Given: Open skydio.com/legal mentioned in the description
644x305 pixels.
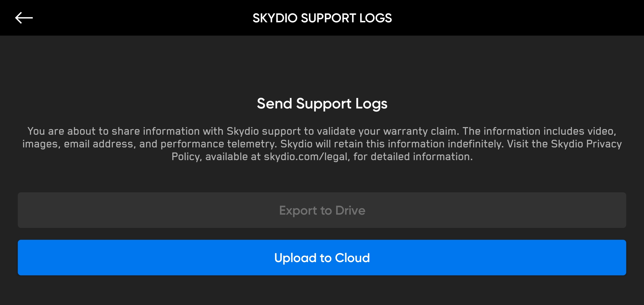Looking at the screenshot, I should click(306, 157).
